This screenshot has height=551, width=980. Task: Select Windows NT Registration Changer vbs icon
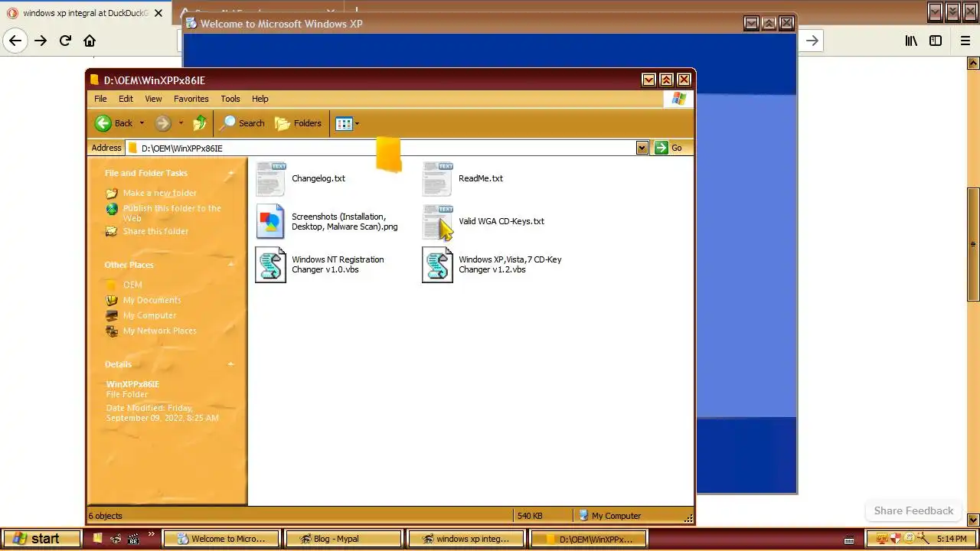(x=270, y=265)
